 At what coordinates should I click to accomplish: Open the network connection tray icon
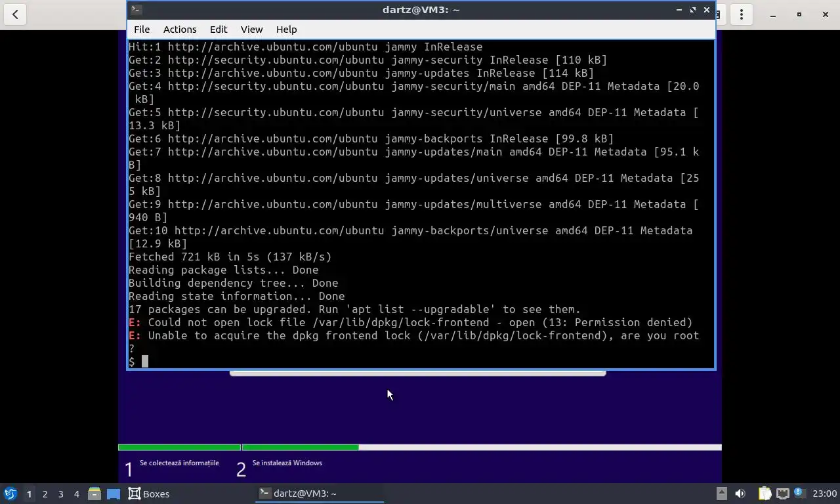[782, 493]
